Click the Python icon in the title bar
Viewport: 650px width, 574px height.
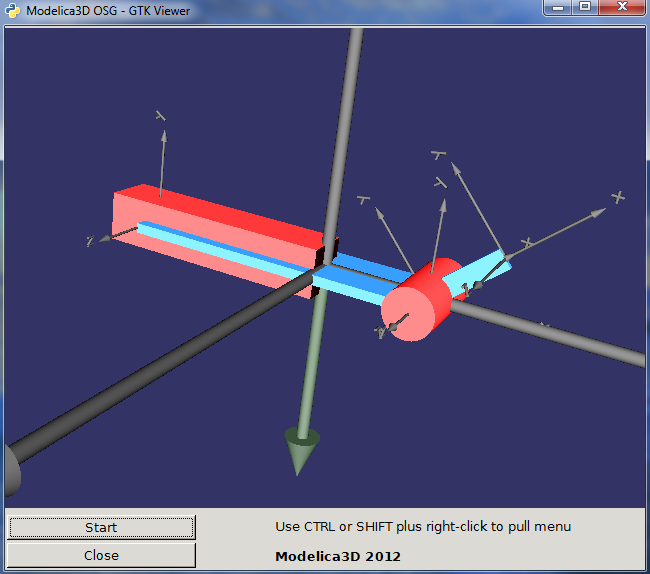click(x=12, y=10)
